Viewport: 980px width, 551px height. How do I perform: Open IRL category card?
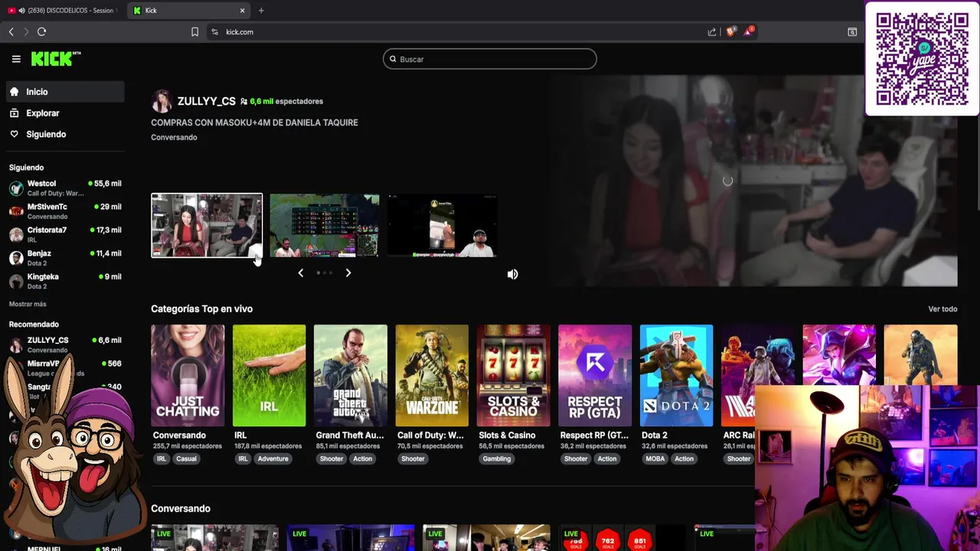[x=269, y=375]
